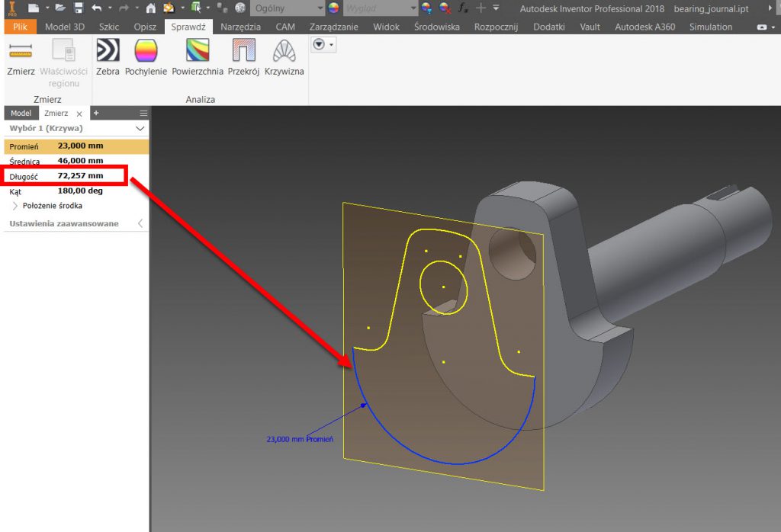Open the fx parameters icon
This screenshot has width=781, height=532.
click(x=463, y=8)
